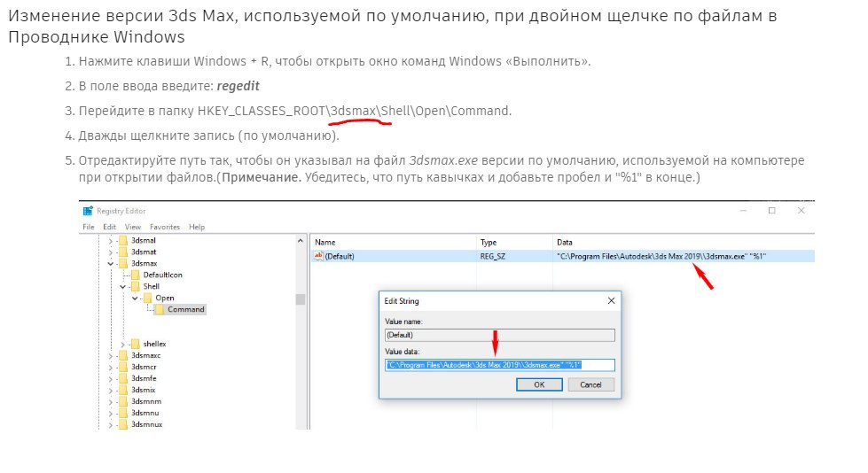This screenshot has height=473, width=868.
Task: Select the DefaultIcon folder icon
Action: 135,275
